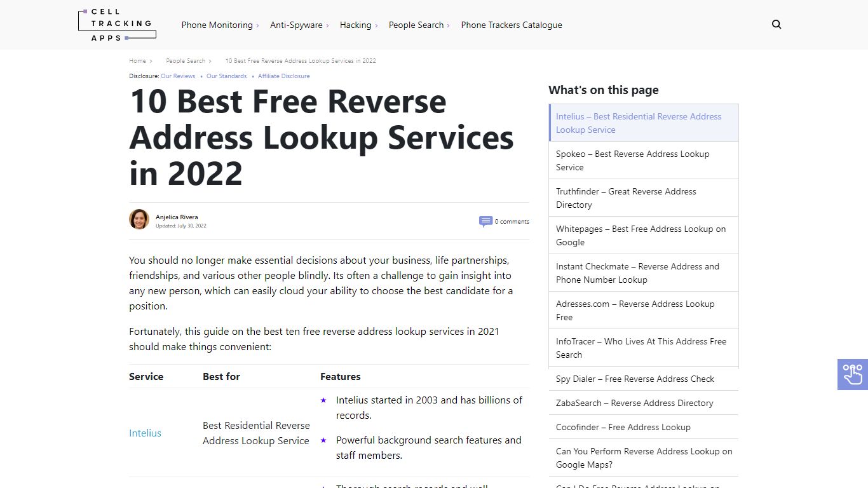Open author Anjelica Rivera's profile
Image resolution: width=868 pixels, height=488 pixels.
[177, 217]
